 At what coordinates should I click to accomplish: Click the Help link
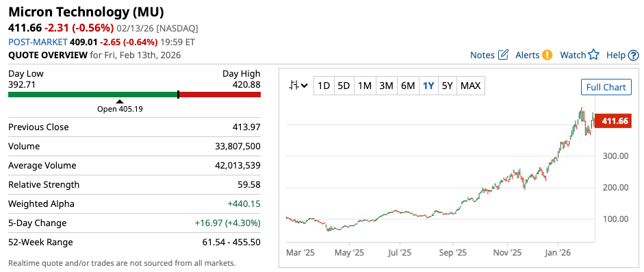pos(616,55)
